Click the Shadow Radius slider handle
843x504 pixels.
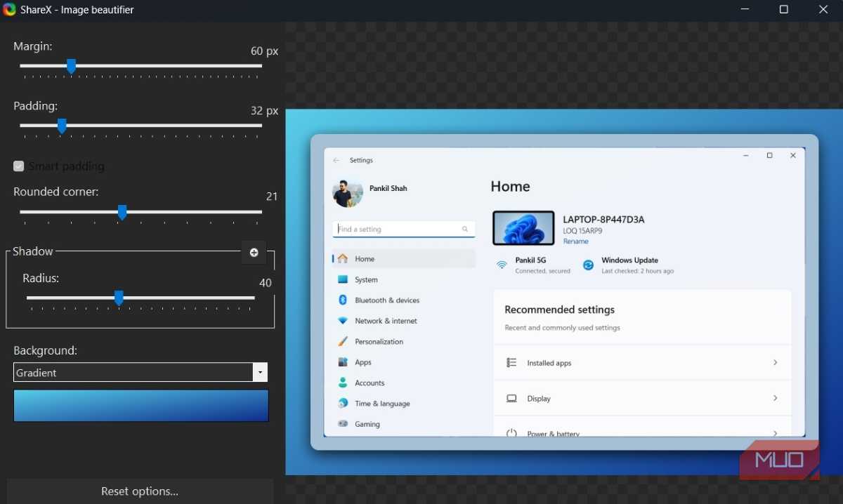pos(119,298)
